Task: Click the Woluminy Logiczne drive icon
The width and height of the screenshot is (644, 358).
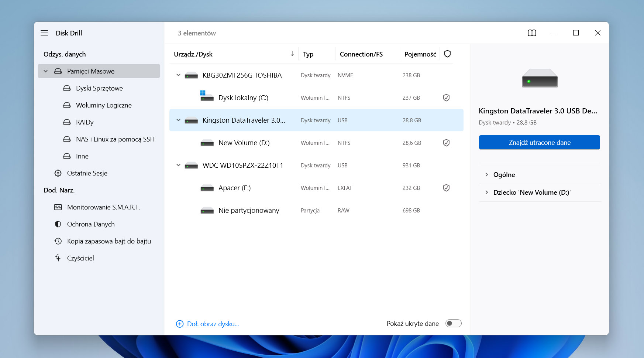Action: pyautogui.click(x=67, y=105)
